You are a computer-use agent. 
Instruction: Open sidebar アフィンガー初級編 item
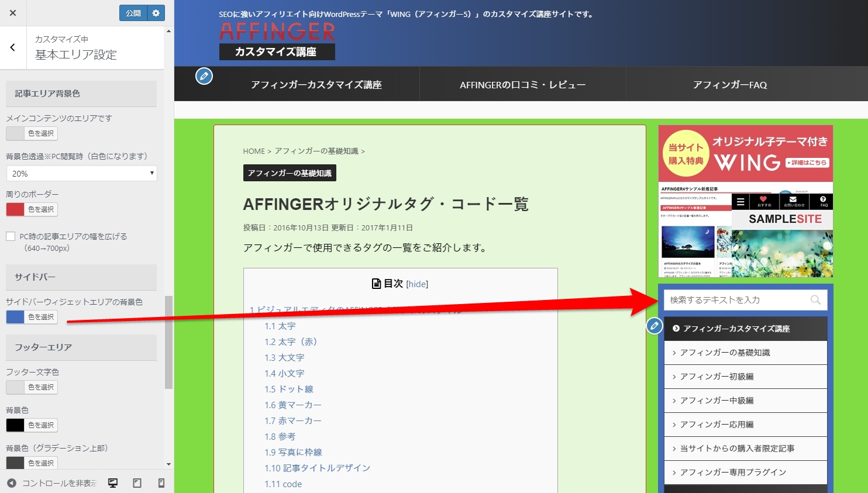click(746, 377)
